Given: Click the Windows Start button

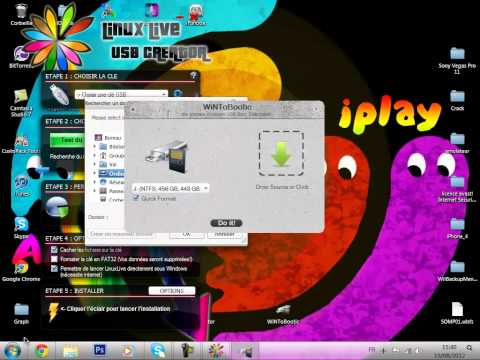Looking at the screenshot, I should [x=12, y=351].
